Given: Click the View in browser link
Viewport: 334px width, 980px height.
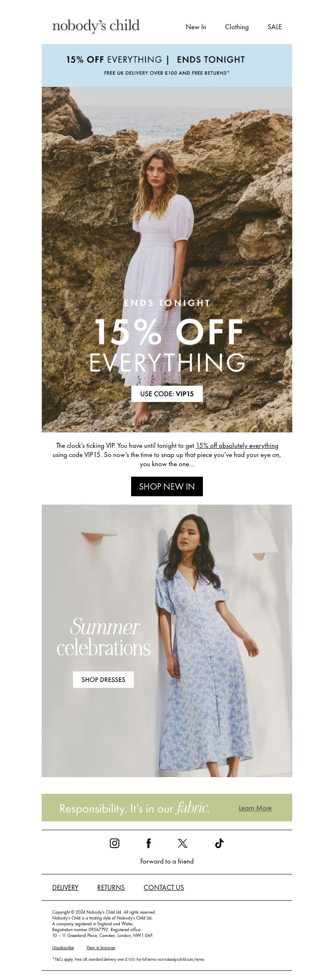Looking at the screenshot, I should click(x=101, y=947).
